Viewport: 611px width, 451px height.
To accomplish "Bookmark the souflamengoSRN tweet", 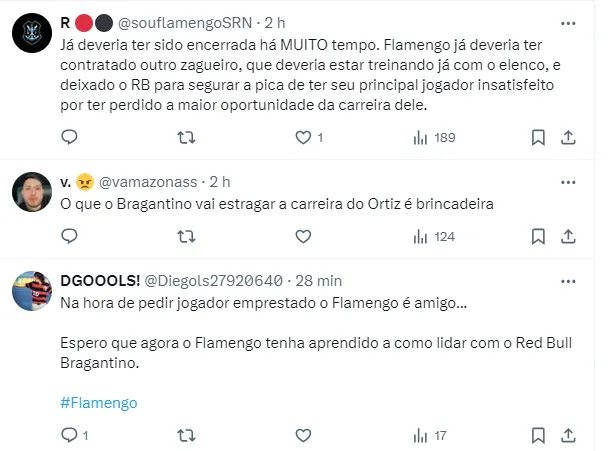I will (x=538, y=137).
